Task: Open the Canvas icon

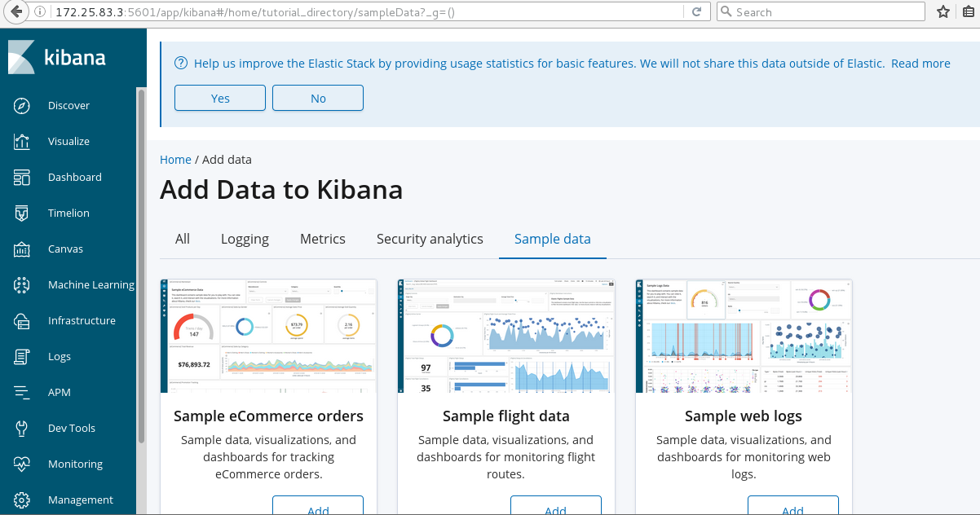Action: coord(22,249)
